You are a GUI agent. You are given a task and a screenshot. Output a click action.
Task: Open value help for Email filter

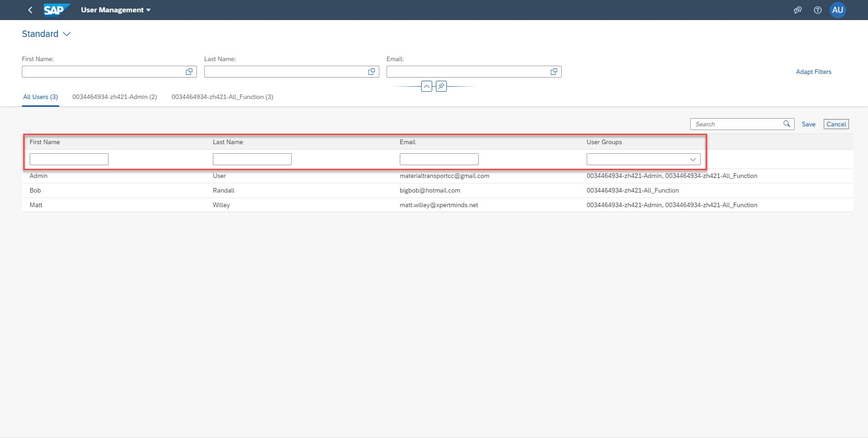[x=554, y=72]
